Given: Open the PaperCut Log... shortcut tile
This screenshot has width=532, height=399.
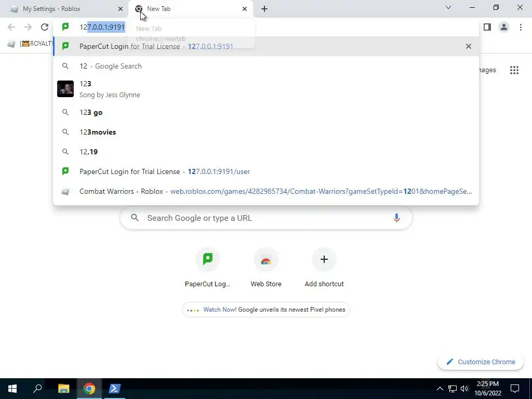Looking at the screenshot, I should pyautogui.click(x=208, y=268).
